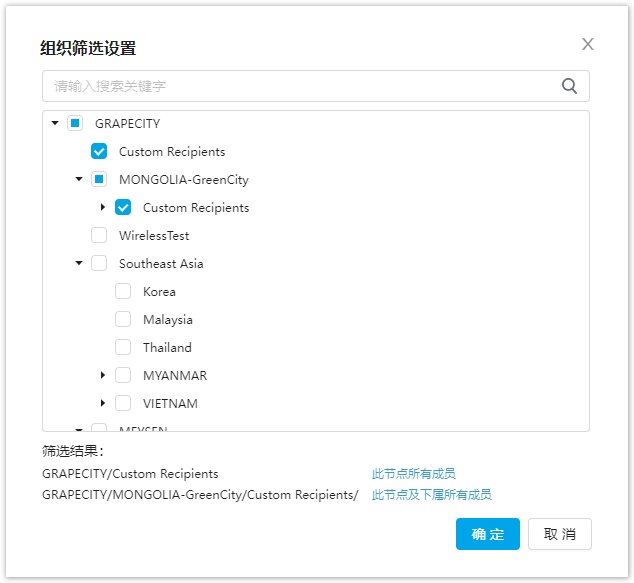Click the '此节点所有成员' link
Screen dimensions: 634x583
coord(414,473)
